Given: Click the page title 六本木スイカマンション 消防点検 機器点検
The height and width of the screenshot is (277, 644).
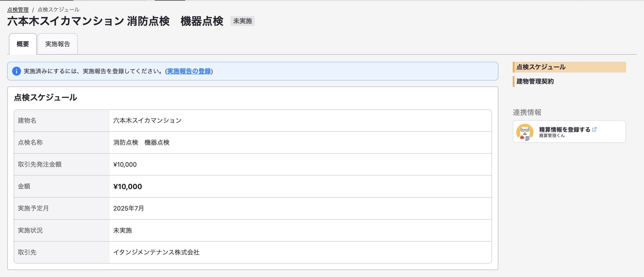Looking at the screenshot, I should (x=115, y=21).
